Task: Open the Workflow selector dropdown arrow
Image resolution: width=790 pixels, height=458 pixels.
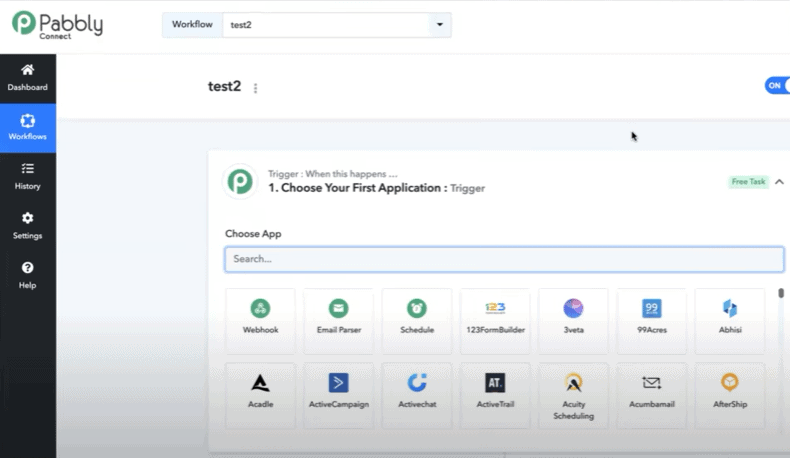Action: click(440, 25)
